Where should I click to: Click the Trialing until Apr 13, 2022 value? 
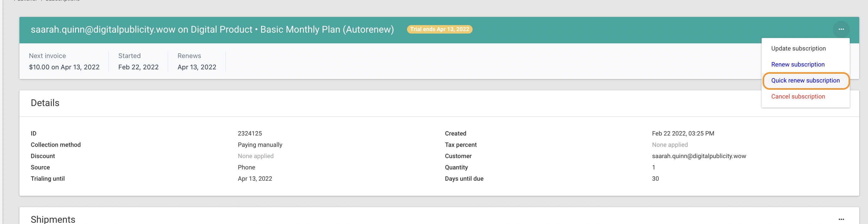coord(255,179)
